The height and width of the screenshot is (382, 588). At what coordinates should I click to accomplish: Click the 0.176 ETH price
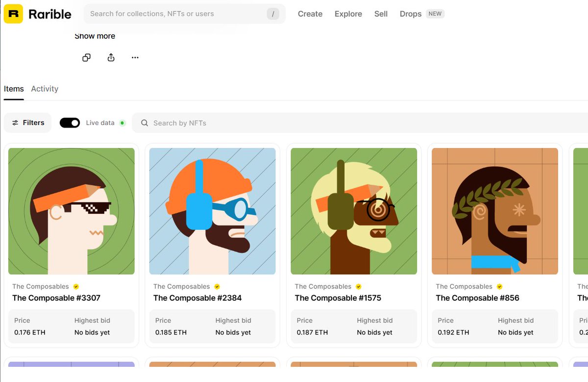click(x=30, y=332)
